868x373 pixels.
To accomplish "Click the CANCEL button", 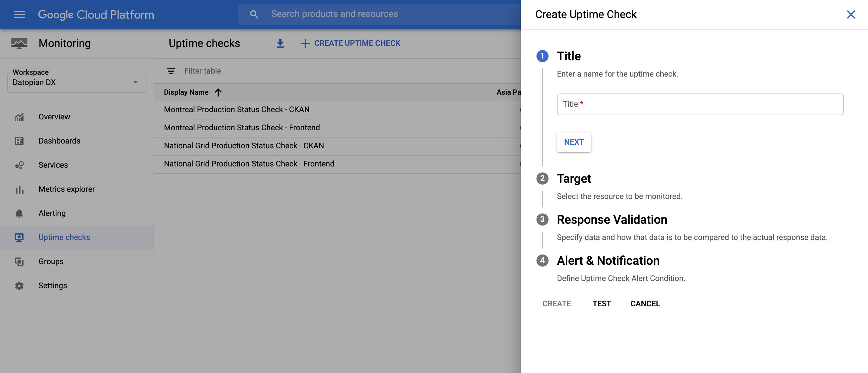I will 645,304.
